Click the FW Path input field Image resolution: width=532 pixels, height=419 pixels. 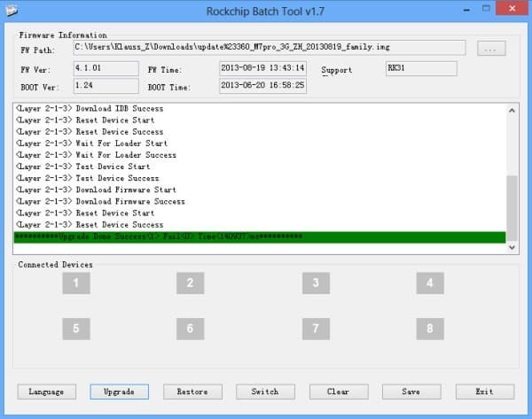tap(270, 48)
